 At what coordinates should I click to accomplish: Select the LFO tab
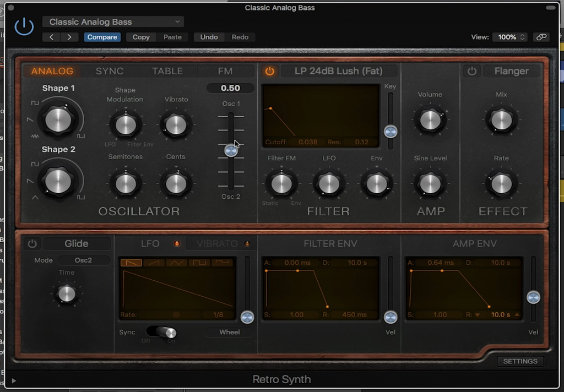point(150,243)
